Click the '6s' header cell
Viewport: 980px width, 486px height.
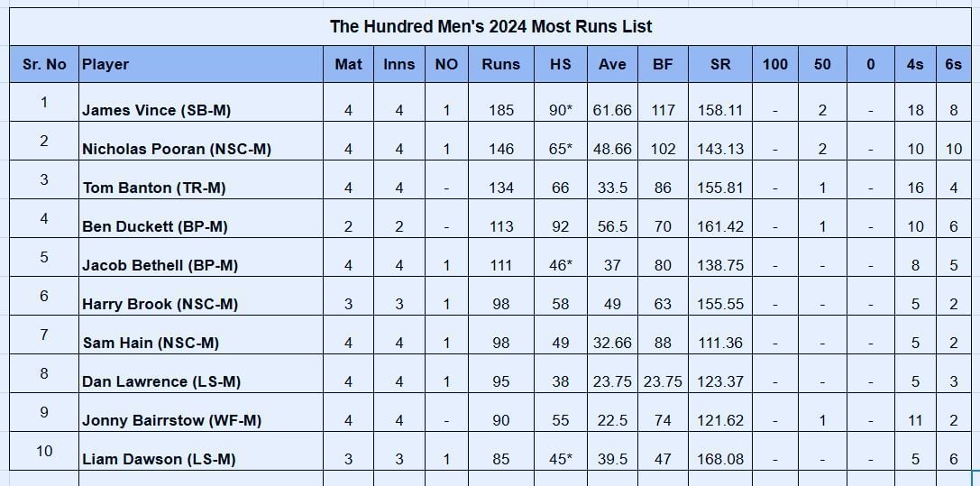tap(953, 64)
